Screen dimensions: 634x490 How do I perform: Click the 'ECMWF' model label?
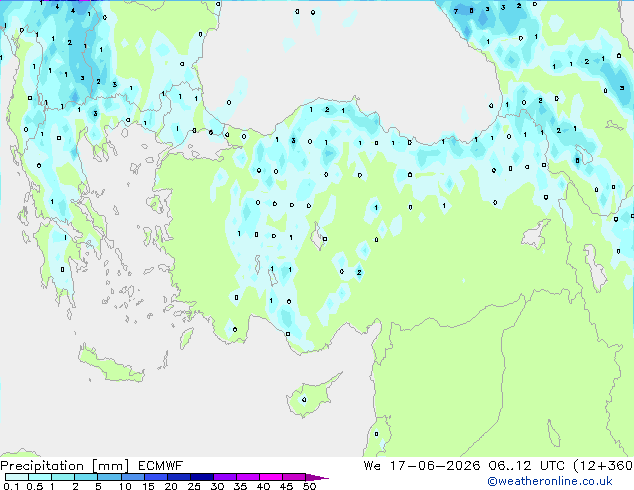[160, 466]
